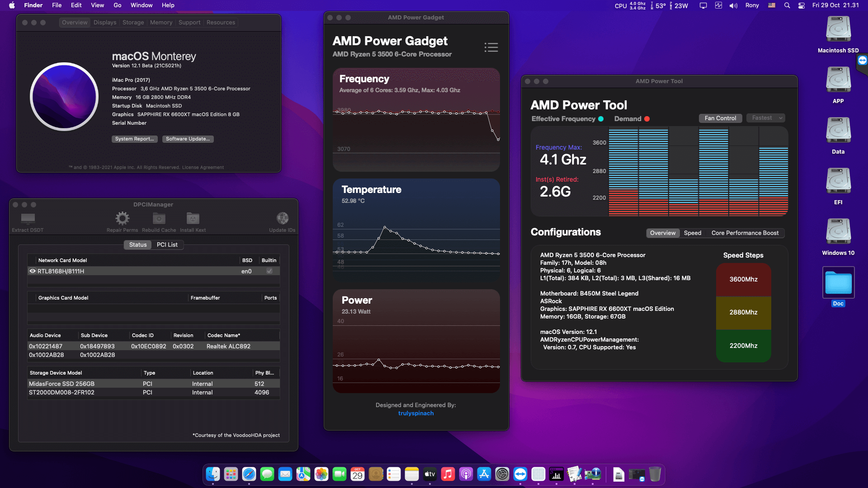Open Mail app in Dock
The image size is (868, 488).
coord(285,474)
